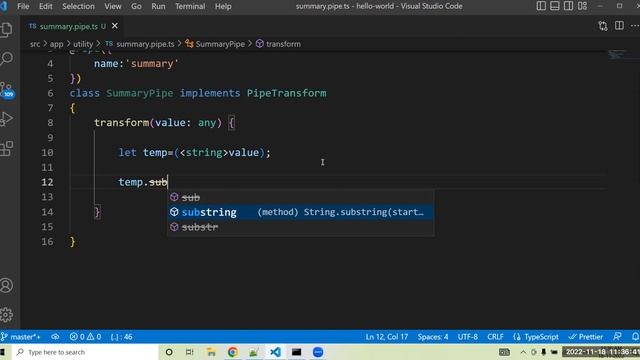Image resolution: width=640 pixels, height=360 pixels.
Task: Open notifications bell in status bar
Action: click(x=635, y=336)
